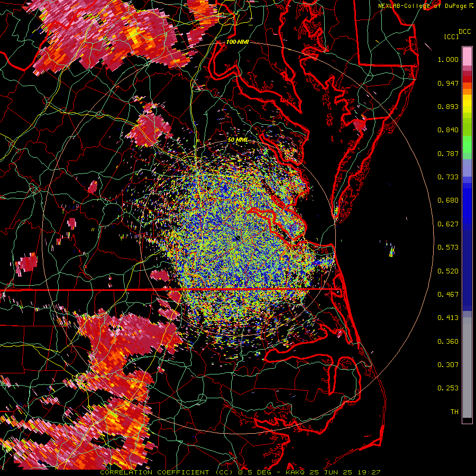Click the 0.413 scale value
The image size is (476, 476).
pos(448,318)
